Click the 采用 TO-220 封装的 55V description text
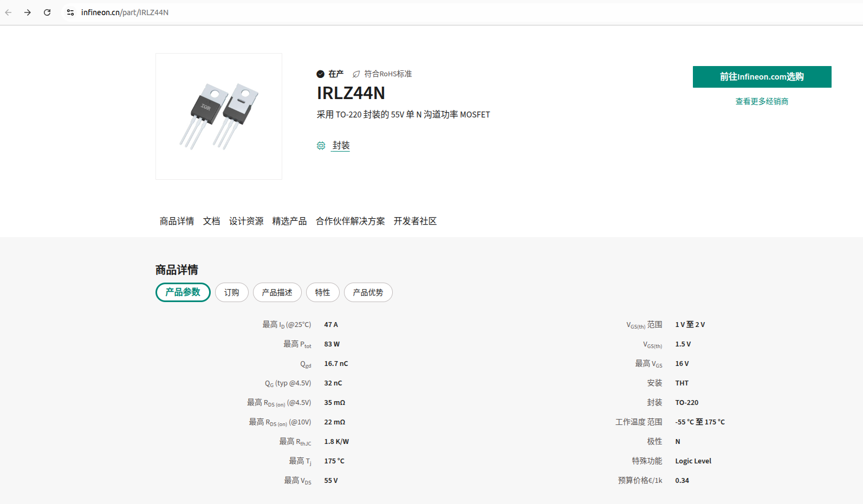This screenshot has width=863, height=504. pos(404,115)
